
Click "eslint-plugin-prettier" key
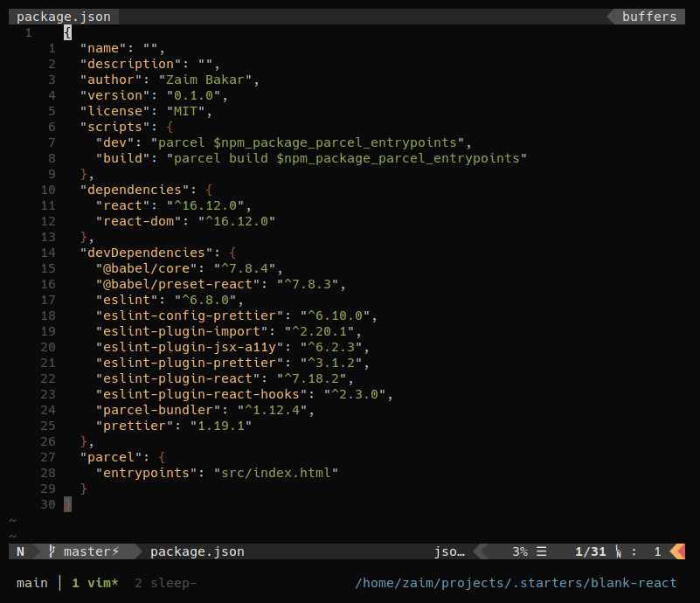(190, 363)
